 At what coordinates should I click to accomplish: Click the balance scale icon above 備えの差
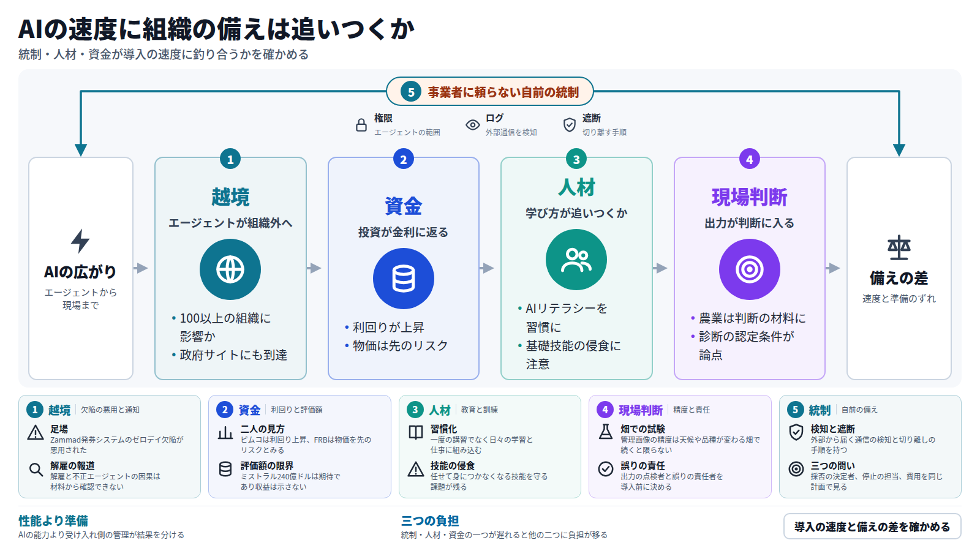coord(899,248)
